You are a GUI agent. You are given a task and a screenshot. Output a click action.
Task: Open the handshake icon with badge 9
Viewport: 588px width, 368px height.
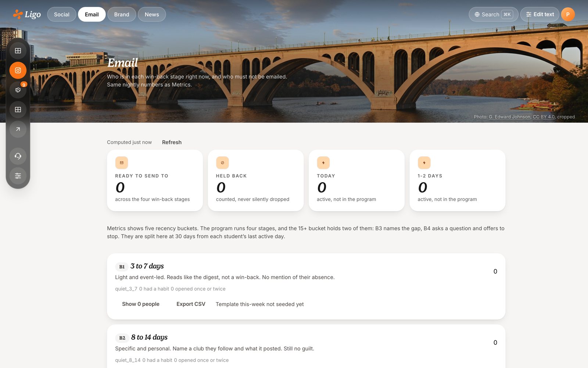[18, 90]
